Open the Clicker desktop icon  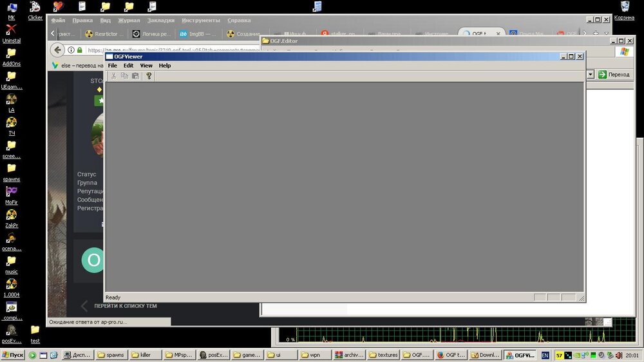(x=35, y=8)
